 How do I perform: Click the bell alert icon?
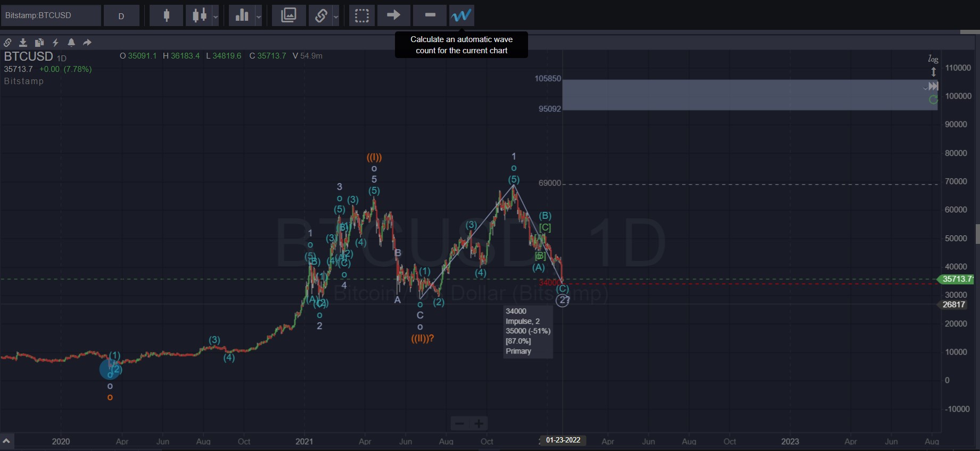[71, 43]
